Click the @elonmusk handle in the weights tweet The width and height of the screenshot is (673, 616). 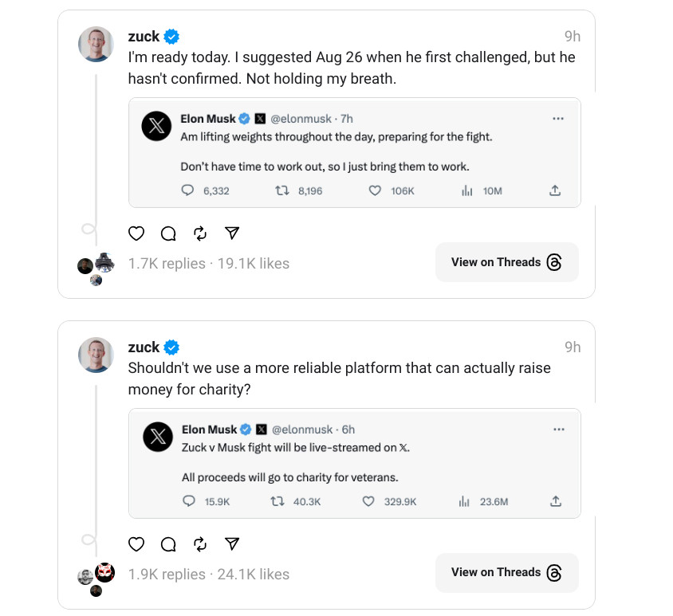coord(301,119)
